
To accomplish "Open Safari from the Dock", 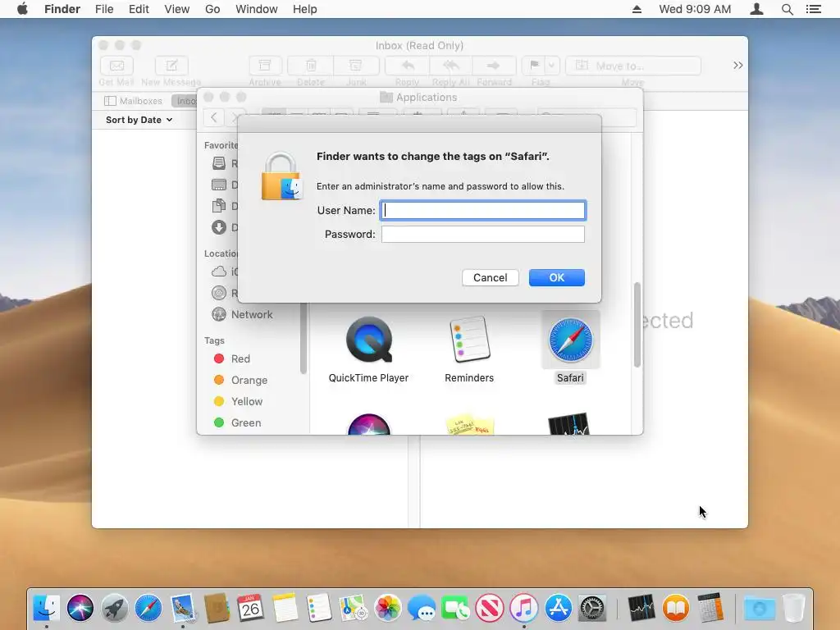I will click(148, 608).
